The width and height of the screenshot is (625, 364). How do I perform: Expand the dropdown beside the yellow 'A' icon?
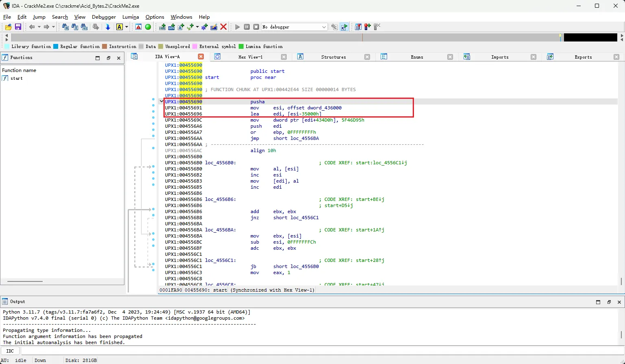tap(126, 27)
